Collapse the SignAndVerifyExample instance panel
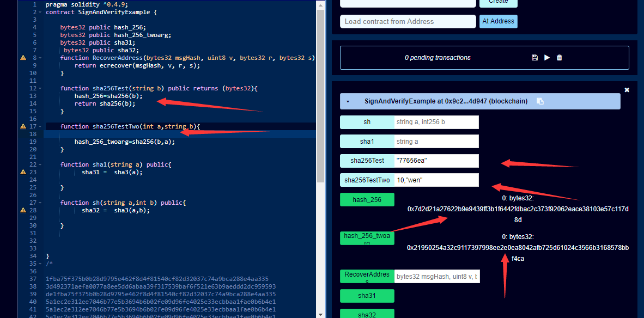The width and height of the screenshot is (644, 318). point(348,101)
